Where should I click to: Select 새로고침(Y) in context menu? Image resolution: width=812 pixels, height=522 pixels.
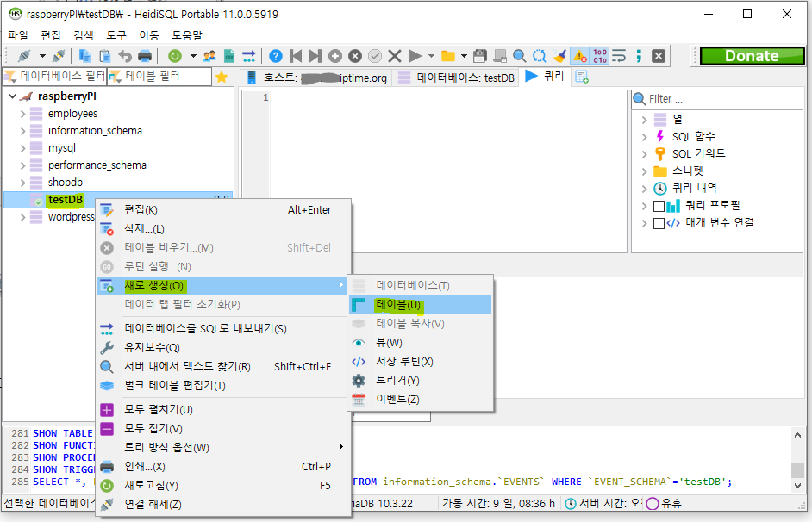pyautogui.click(x=224, y=485)
